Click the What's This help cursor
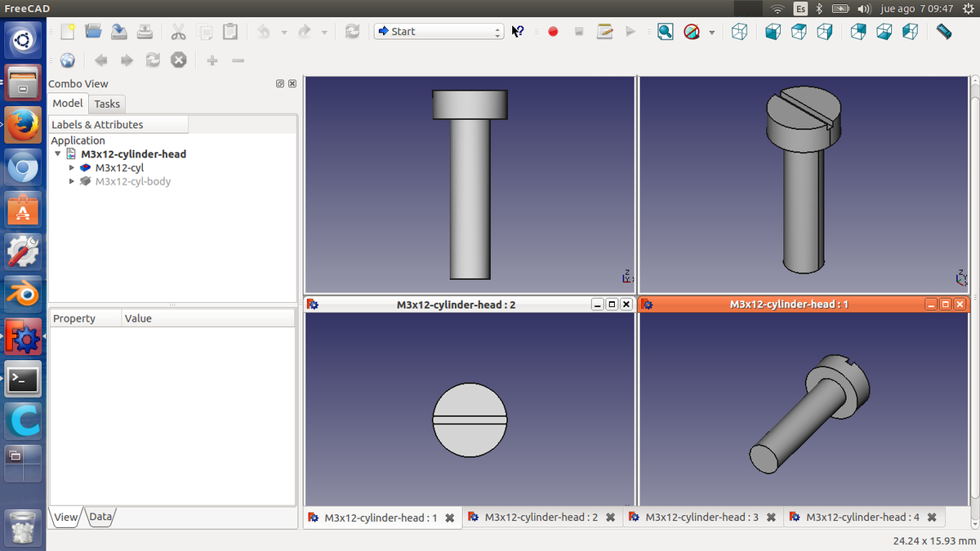Image resolution: width=980 pixels, height=551 pixels. (518, 32)
